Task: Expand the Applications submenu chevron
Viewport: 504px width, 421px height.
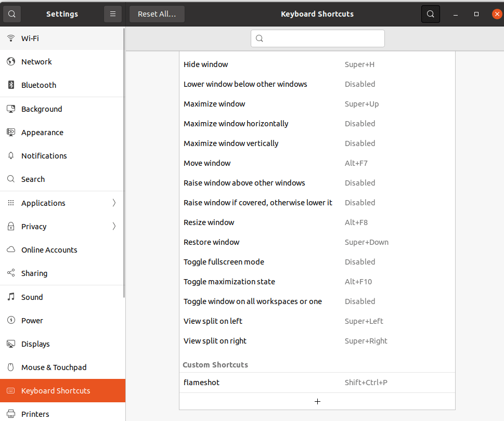Action: (x=114, y=203)
